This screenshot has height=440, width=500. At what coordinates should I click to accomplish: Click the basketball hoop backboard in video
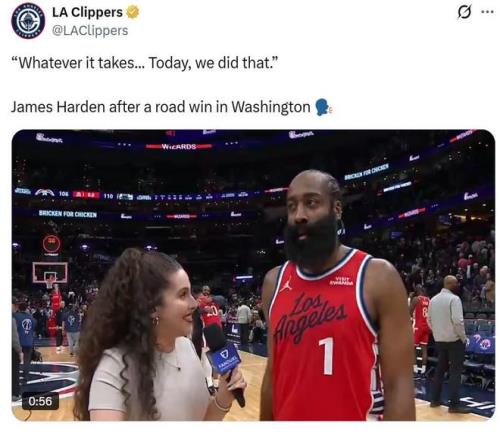pos(50,273)
